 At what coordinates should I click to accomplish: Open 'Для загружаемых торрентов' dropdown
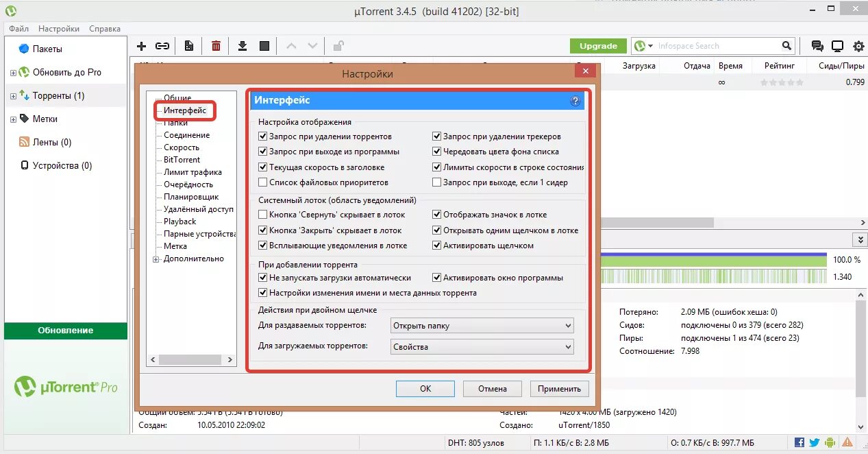482,346
